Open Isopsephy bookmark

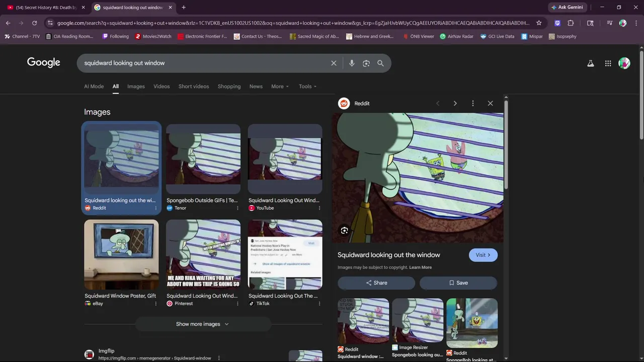562,37
